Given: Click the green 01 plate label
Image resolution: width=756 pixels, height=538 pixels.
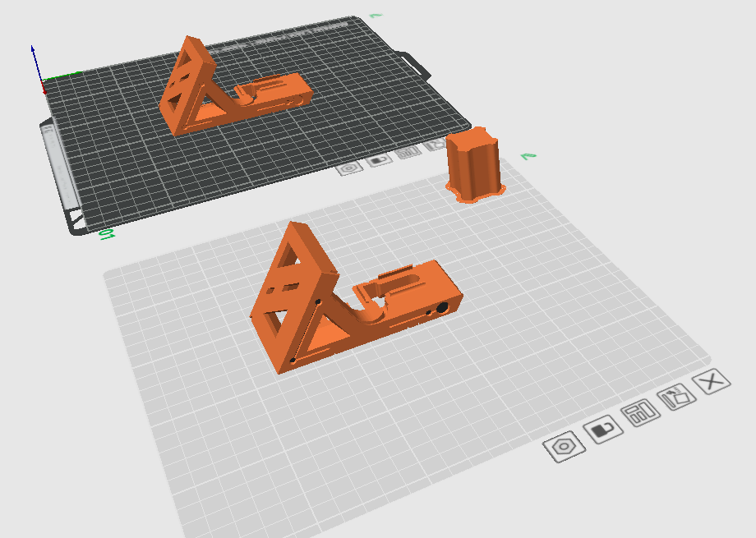Looking at the screenshot, I should pyautogui.click(x=107, y=235).
